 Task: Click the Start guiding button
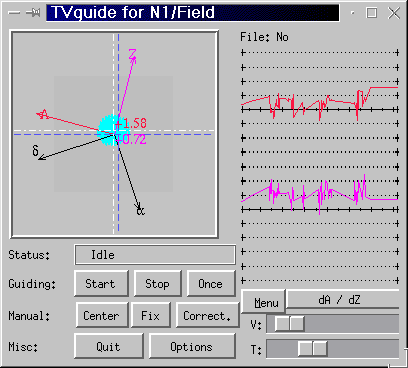(101, 284)
